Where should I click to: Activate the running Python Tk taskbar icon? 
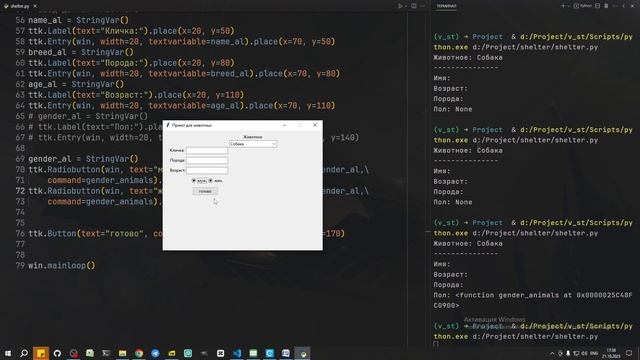coord(302,353)
